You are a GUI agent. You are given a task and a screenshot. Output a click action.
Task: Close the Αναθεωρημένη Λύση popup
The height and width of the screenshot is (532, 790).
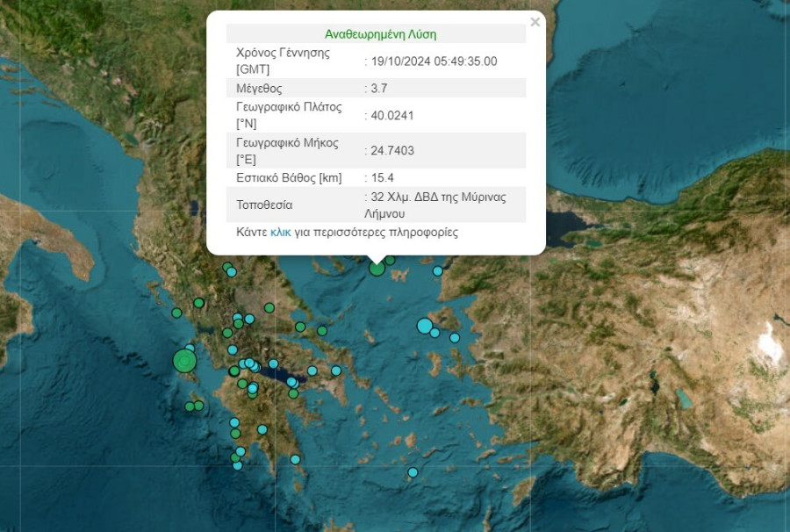[534, 19]
